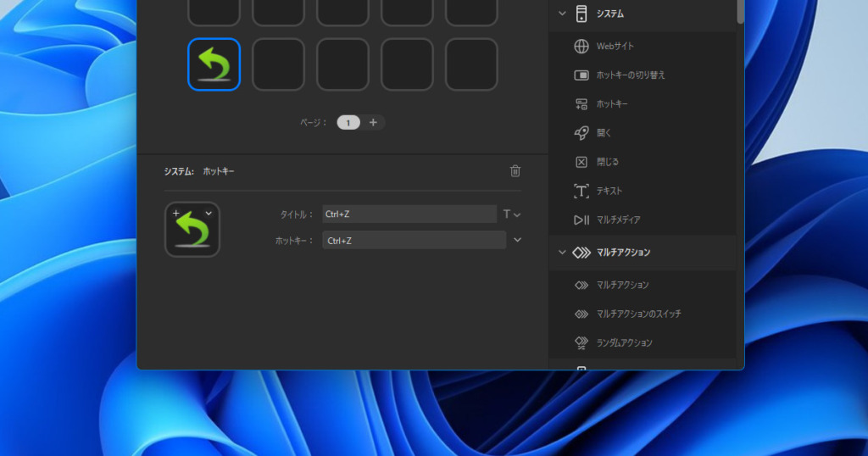Click the 'マルチアクションのスイッチ' label

click(638, 314)
